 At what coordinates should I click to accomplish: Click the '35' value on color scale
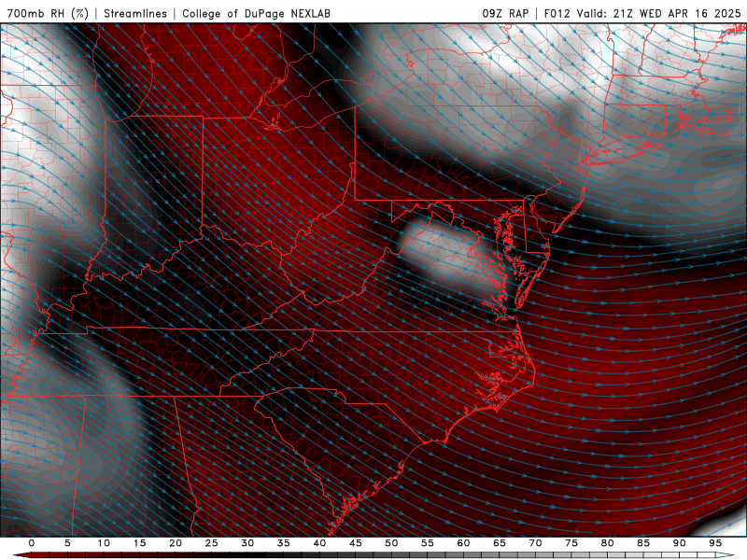(284, 543)
